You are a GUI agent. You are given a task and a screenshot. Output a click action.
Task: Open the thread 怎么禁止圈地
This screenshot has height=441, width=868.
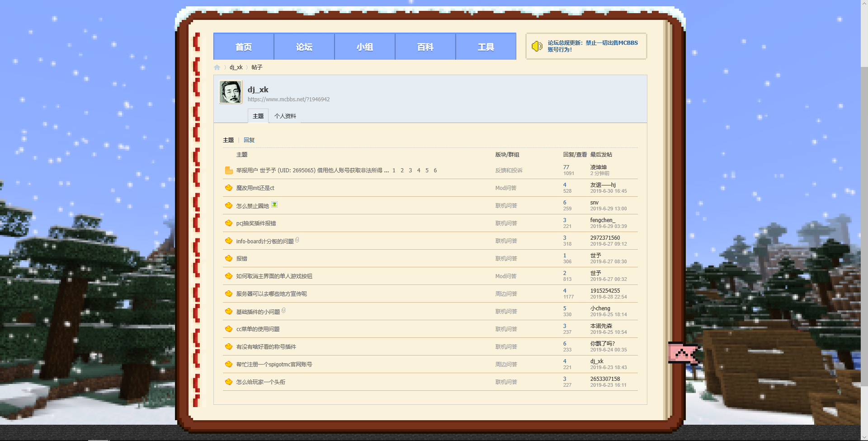(252, 206)
